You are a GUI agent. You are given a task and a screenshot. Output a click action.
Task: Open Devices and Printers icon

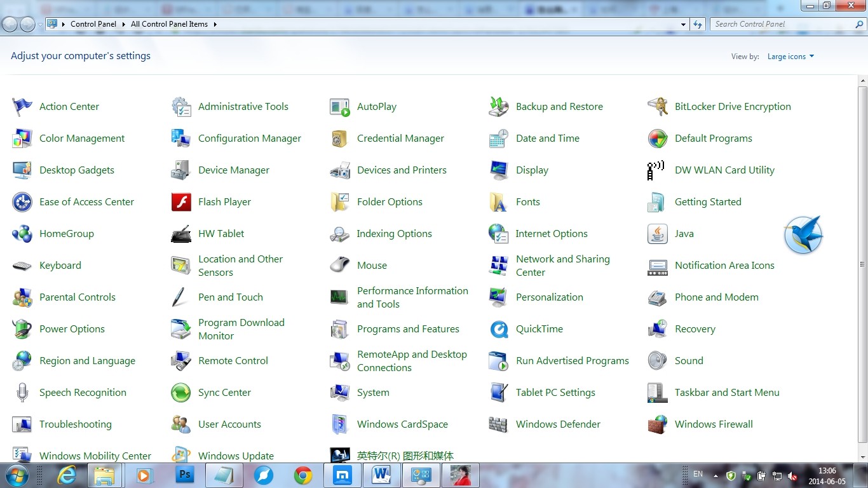[x=340, y=170]
